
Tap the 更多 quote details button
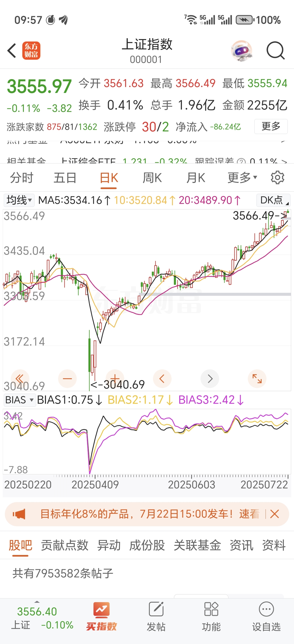click(271, 126)
